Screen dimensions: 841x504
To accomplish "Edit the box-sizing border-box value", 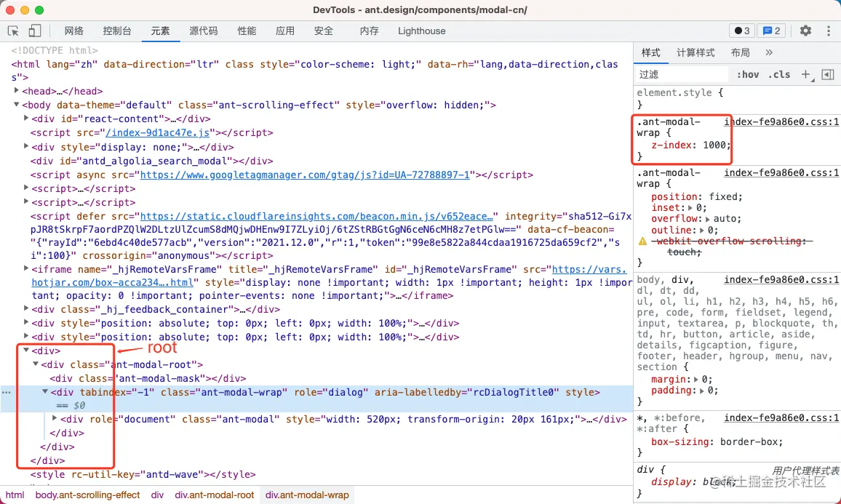I will point(748,441).
